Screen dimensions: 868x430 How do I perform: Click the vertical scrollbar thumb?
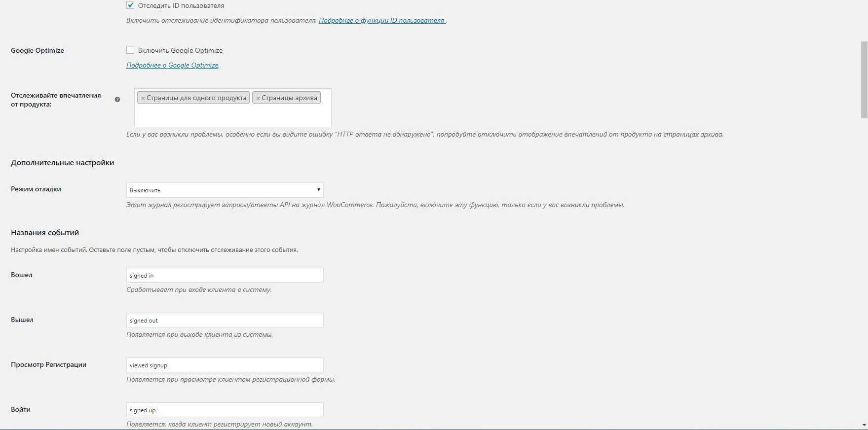click(x=864, y=80)
